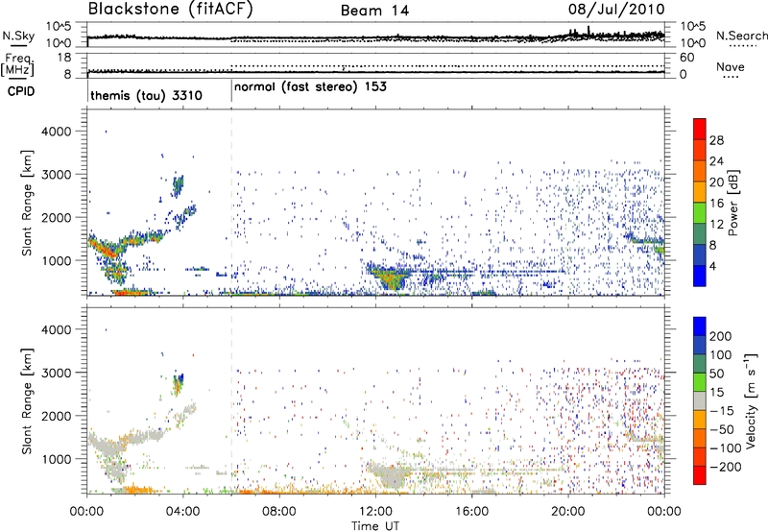Click the "8" frequency axis tick
Viewport: 768px width, 532px height.
click(x=67, y=75)
